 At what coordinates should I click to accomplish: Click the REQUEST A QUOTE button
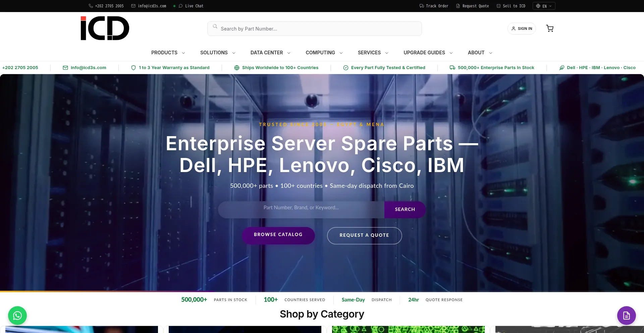coord(364,235)
